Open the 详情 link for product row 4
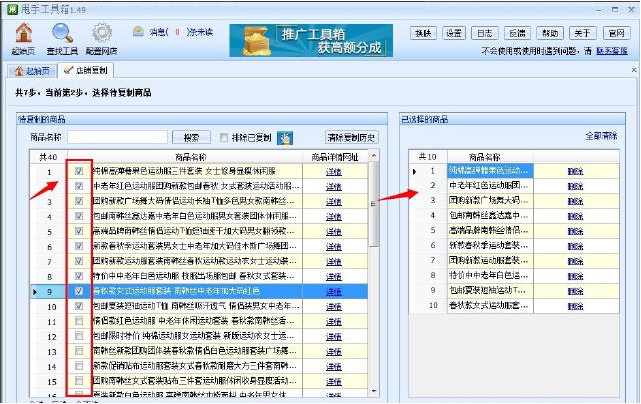Viewport: 641px width, 404px height. pyautogui.click(x=334, y=217)
